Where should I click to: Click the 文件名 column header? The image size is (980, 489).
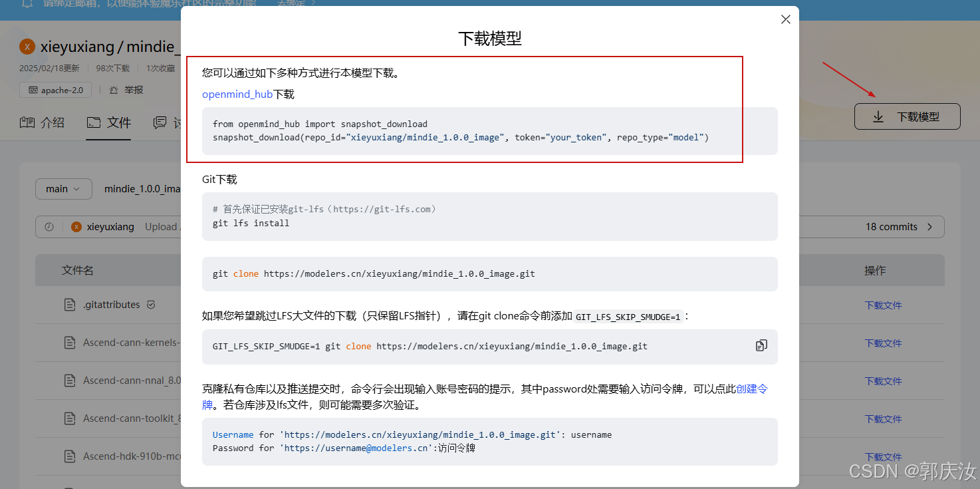coord(78,270)
